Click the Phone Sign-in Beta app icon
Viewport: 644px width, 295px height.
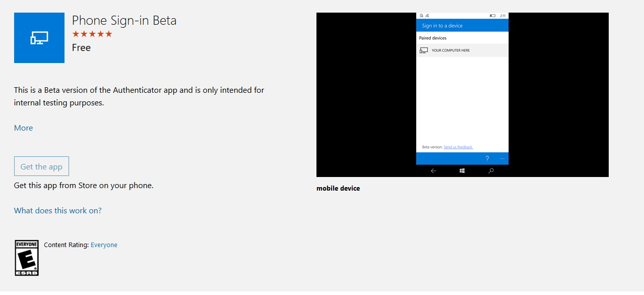tap(39, 38)
